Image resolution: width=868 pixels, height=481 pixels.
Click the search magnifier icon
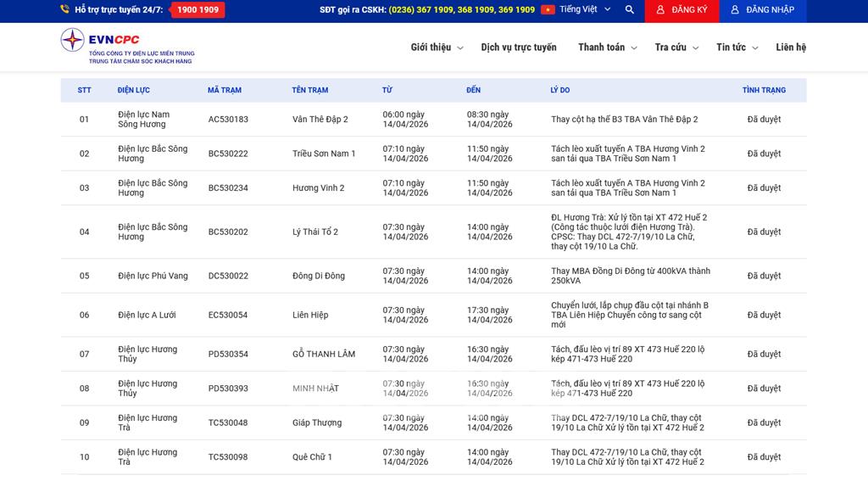pos(629,10)
